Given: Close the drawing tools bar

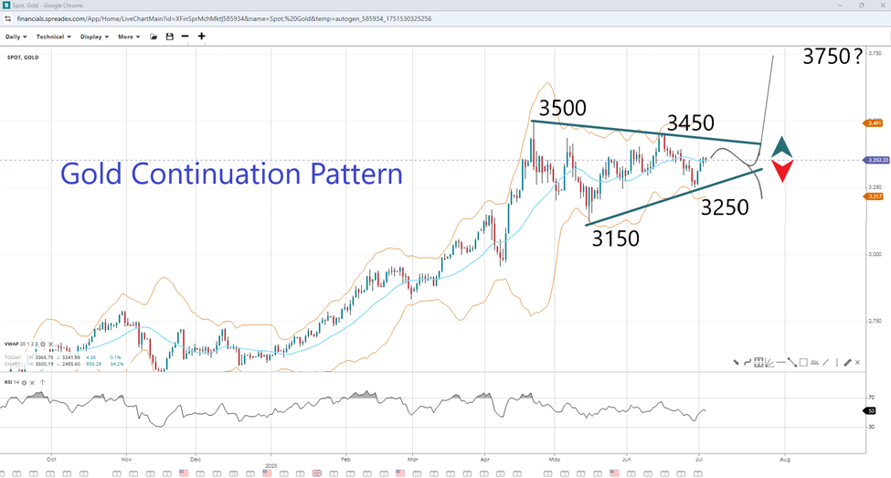Looking at the screenshot, I should point(857,362).
